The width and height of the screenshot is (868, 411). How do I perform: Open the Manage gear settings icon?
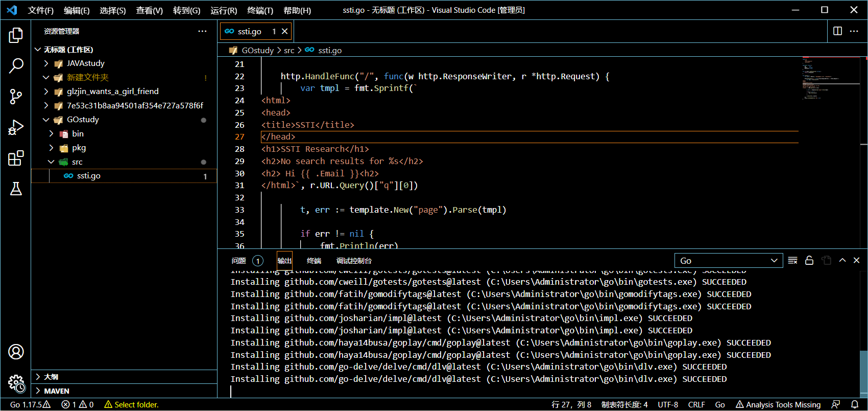(x=16, y=382)
